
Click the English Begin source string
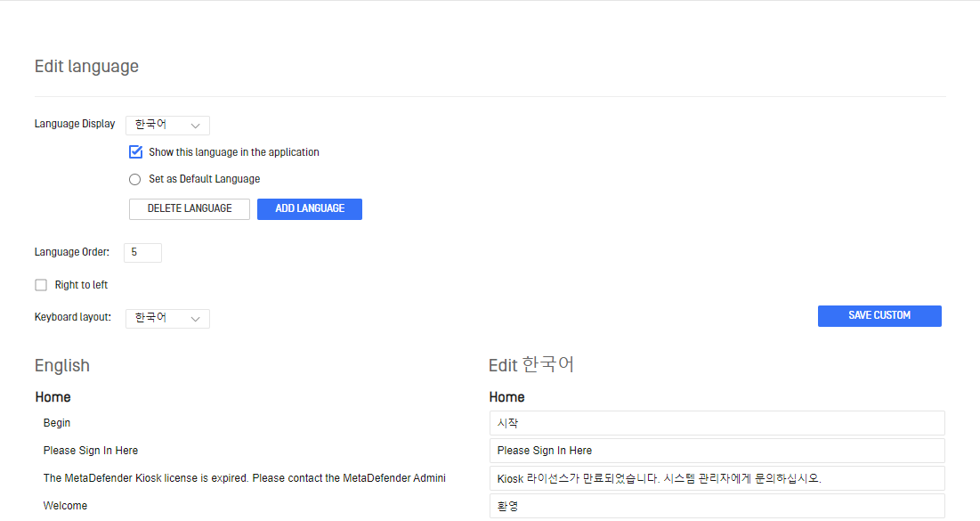tap(57, 423)
